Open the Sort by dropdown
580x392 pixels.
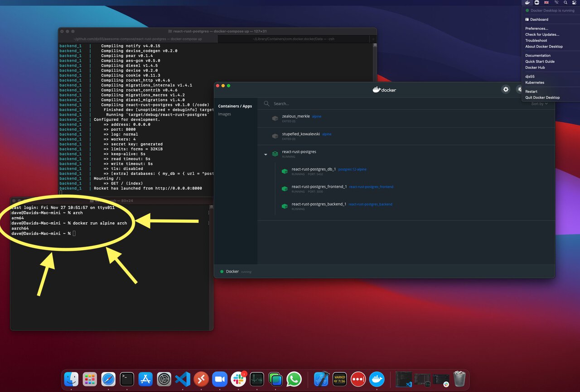click(539, 104)
